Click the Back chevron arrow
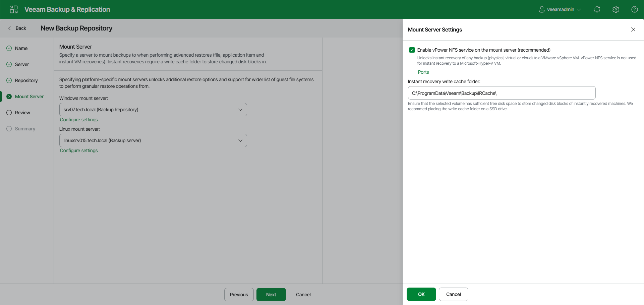The height and width of the screenshot is (305, 644). [x=9, y=28]
